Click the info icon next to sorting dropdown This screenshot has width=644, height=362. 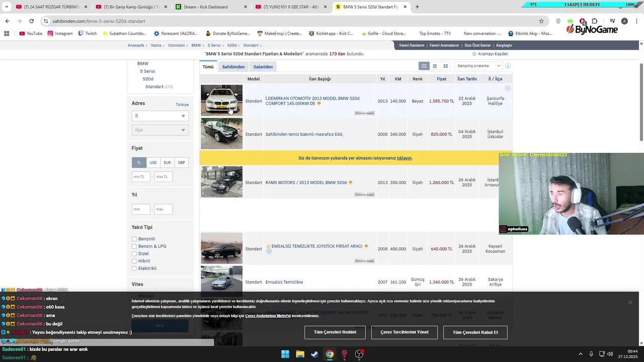[x=508, y=66]
